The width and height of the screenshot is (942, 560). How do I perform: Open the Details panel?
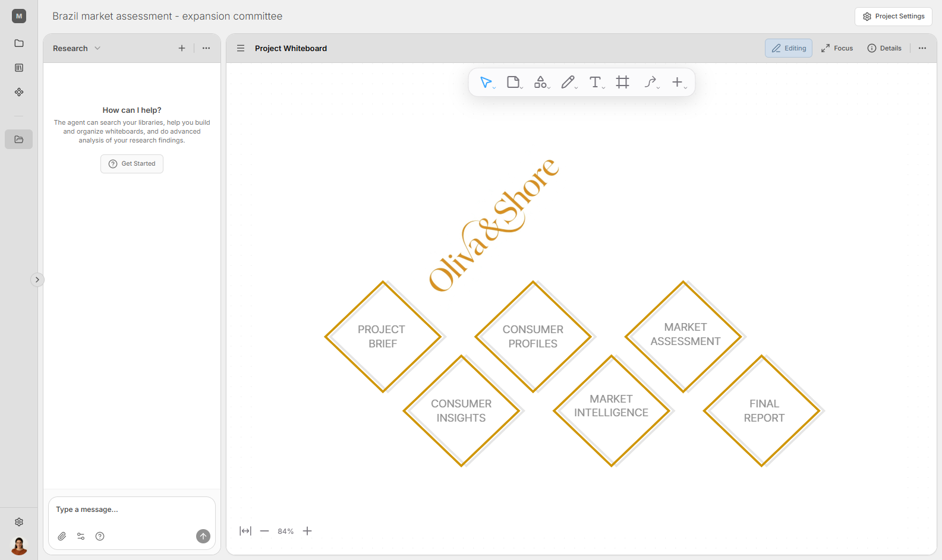(x=884, y=48)
